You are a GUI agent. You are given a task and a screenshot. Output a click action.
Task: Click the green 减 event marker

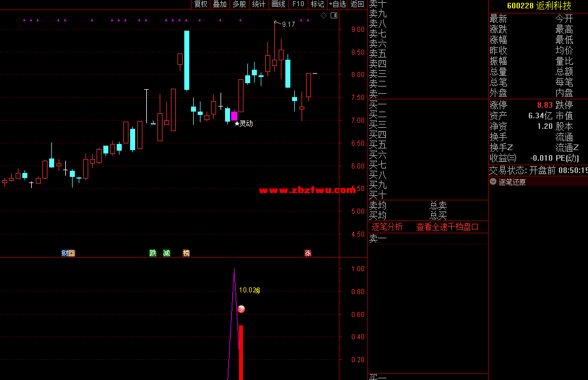(167, 253)
